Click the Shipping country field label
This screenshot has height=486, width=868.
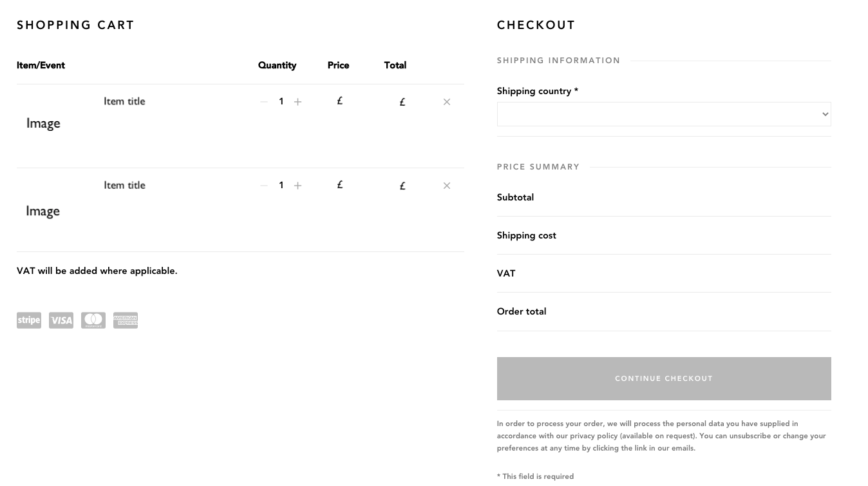pos(538,91)
